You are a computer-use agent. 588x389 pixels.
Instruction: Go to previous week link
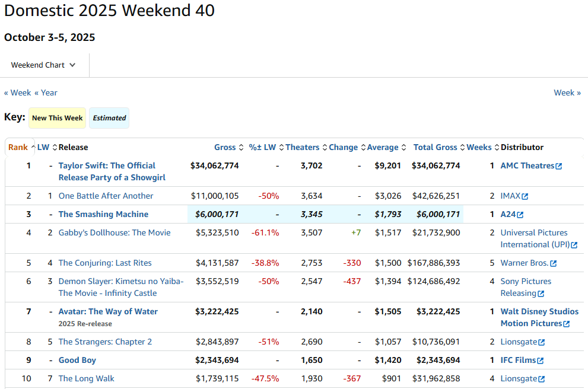(18, 93)
